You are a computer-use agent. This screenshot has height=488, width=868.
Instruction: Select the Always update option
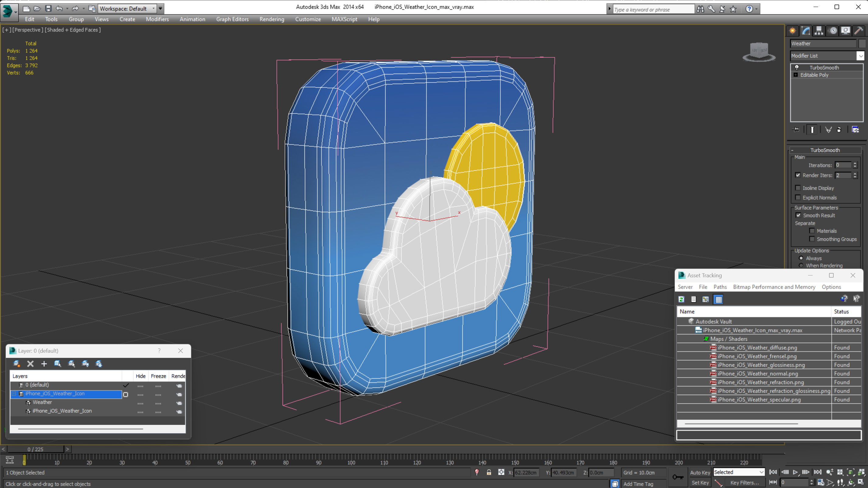[801, 258]
